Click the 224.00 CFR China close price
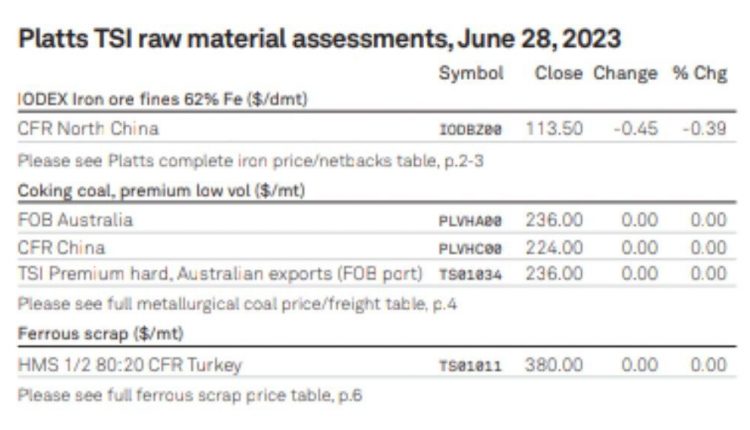Image resolution: width=750 pixels, height=430 pixels. (x=554, y=248)
